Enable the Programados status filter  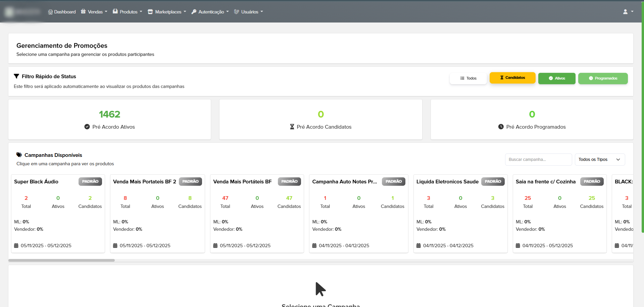[603, 78]
